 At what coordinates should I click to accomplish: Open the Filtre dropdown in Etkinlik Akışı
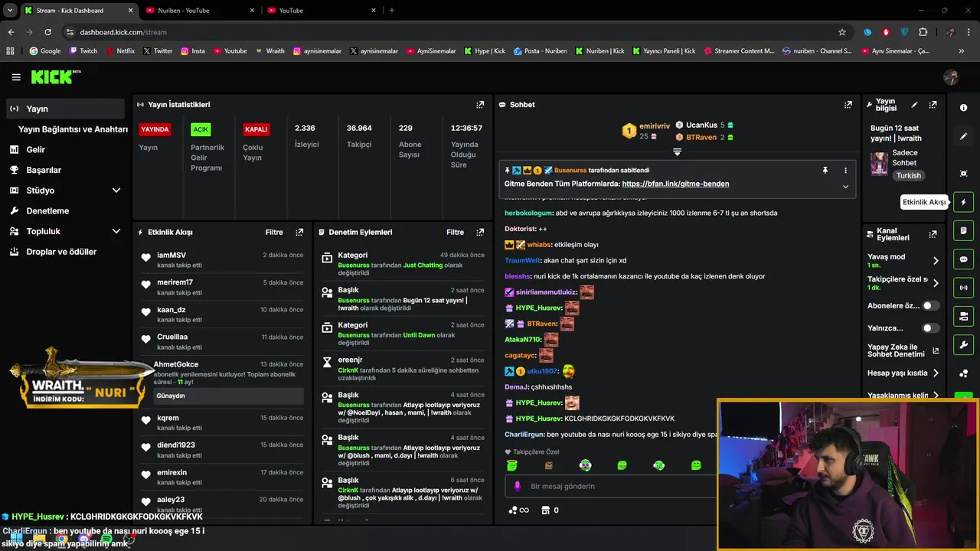point(274,232)
